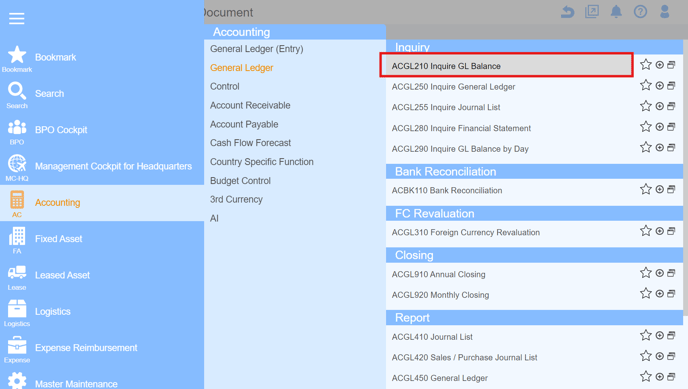Open the Leased Asset truck icon
This screenshot has height=389, width=688.
(x=17, y=272)
